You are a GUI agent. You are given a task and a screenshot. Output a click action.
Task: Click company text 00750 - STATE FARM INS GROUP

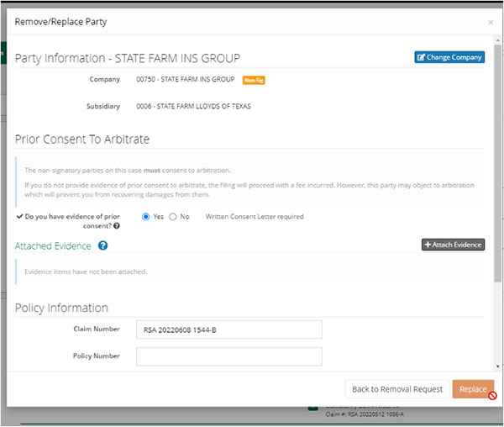(x=186, y=79)
